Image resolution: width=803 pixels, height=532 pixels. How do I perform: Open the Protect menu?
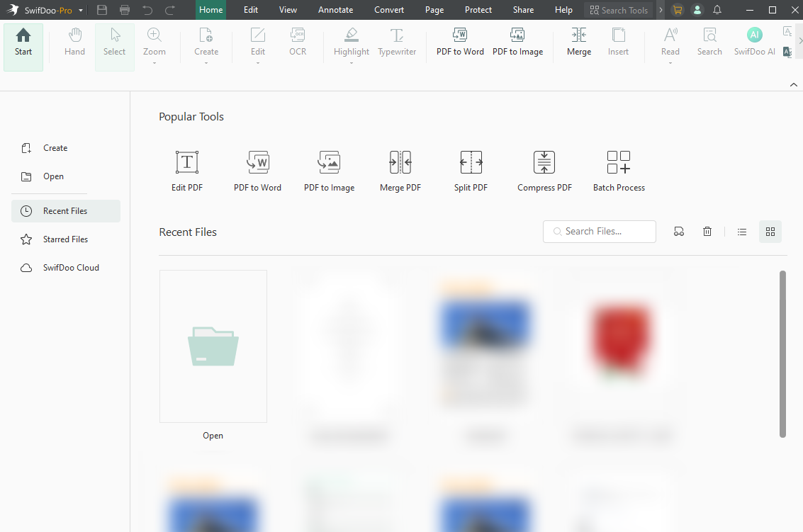[478, 10]
